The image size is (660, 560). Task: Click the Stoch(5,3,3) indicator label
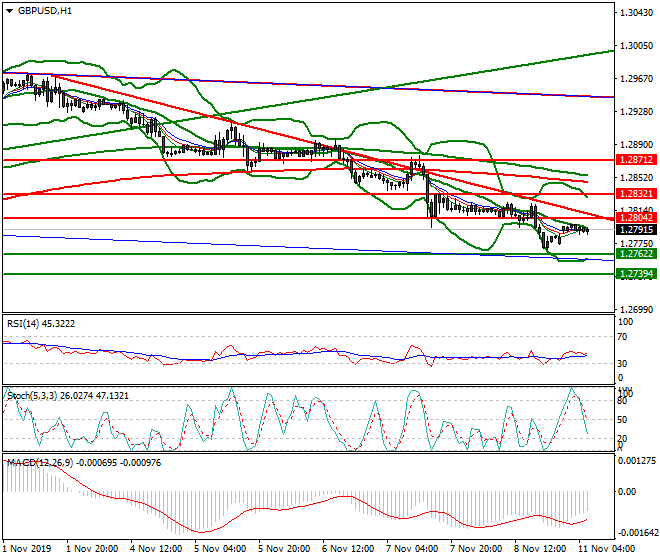68,396
